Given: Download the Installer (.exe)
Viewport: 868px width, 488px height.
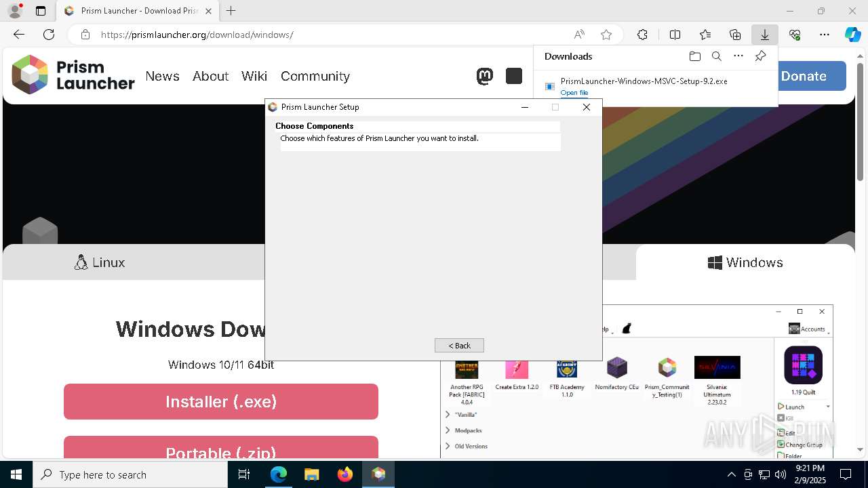Looking at the screenshot, I should [221, 402].
